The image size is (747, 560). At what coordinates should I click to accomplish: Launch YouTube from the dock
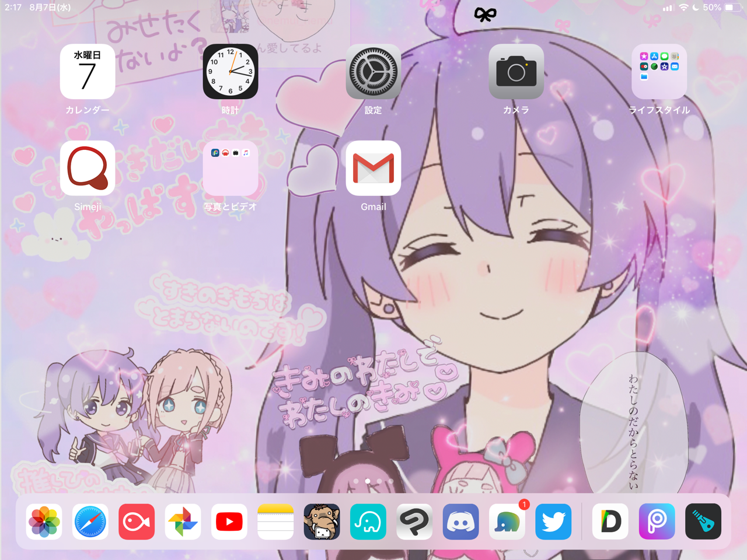pyautogui.click(x=229, y=521)
